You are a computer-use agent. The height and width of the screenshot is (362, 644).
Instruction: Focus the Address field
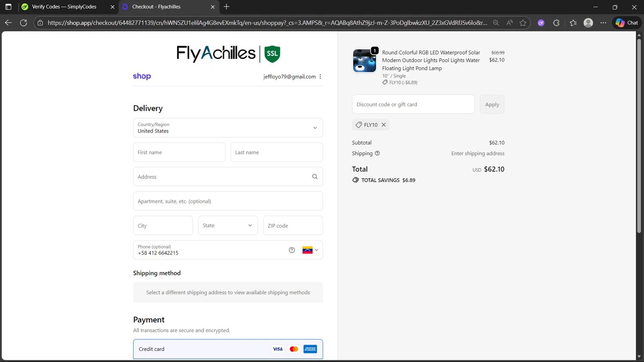[x=228, y=177]
